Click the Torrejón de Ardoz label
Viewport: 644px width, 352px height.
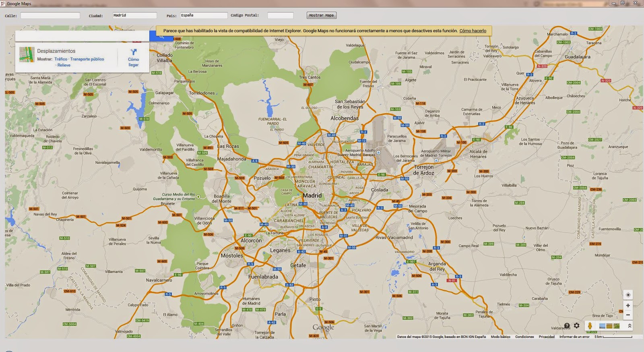pos(424,170)
